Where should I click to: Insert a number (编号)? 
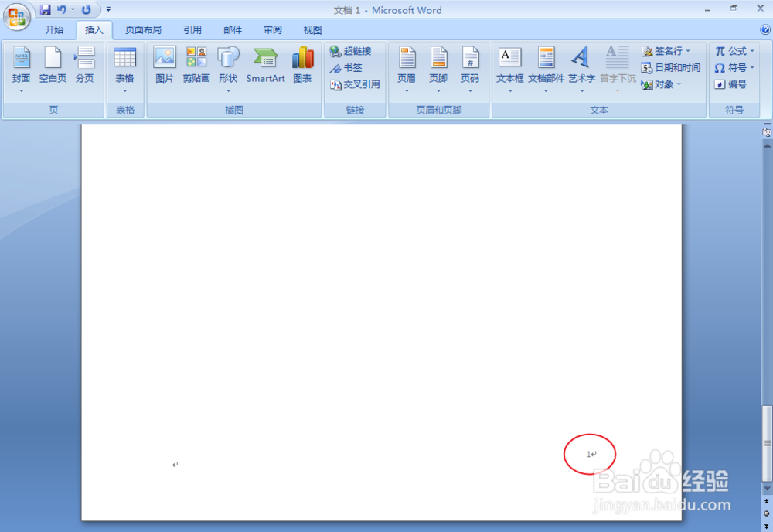(730, 84)
